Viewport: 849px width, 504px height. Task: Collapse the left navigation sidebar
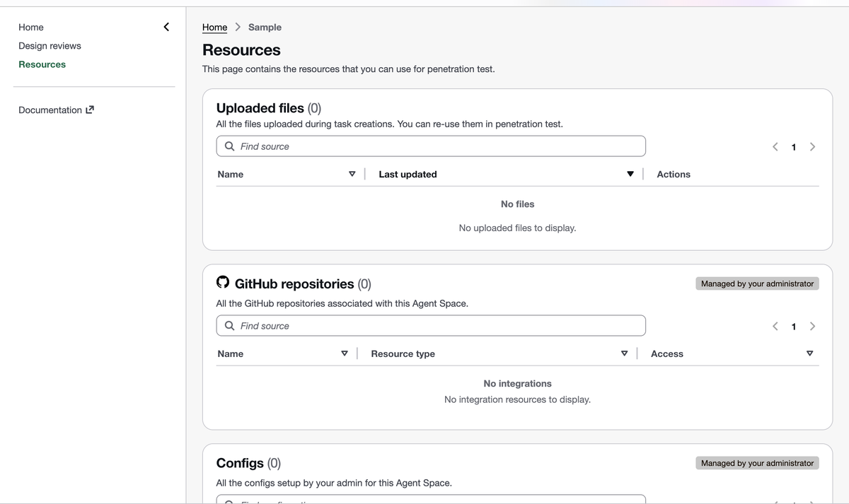pos(166,27)
